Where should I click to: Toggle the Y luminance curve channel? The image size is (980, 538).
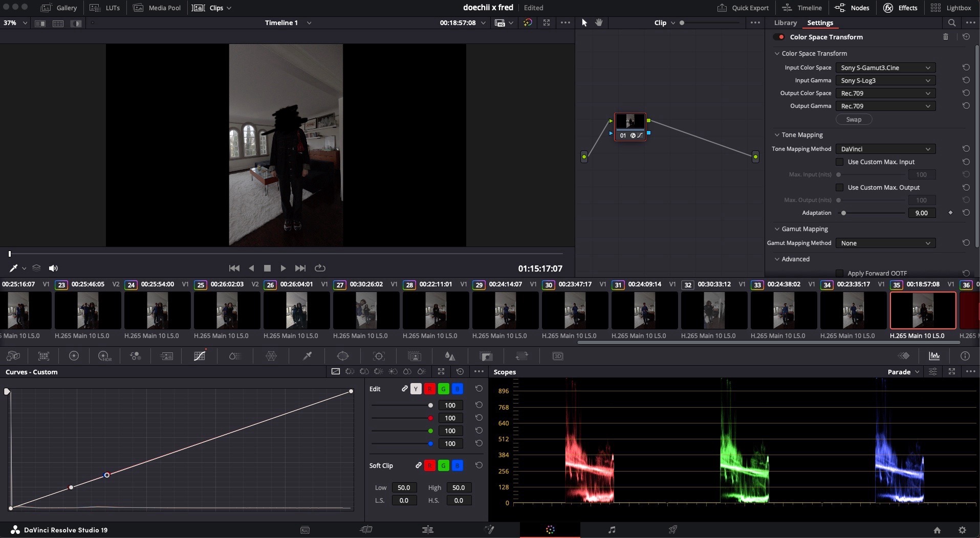pyautogui.click(x=416, y=389)
